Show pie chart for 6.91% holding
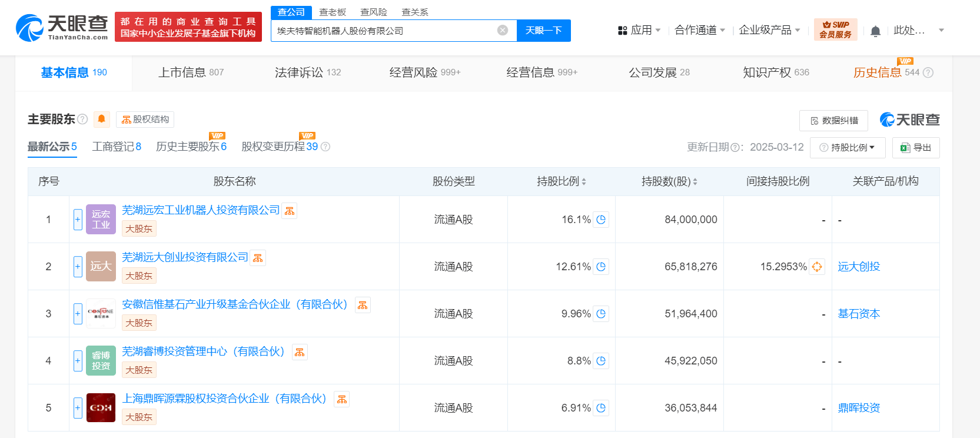The image size is (980, 438). (601, 408)
